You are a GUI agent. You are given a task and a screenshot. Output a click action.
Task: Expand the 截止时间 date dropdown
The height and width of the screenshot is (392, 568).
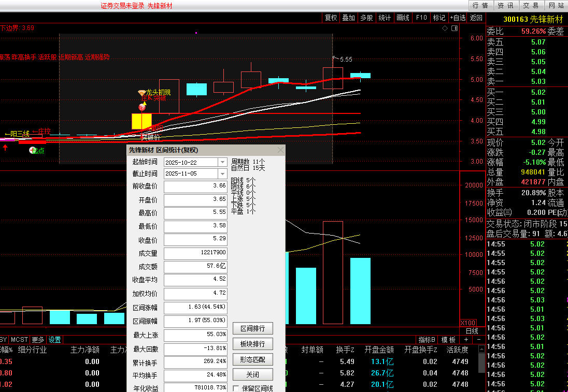pos(222,174)
